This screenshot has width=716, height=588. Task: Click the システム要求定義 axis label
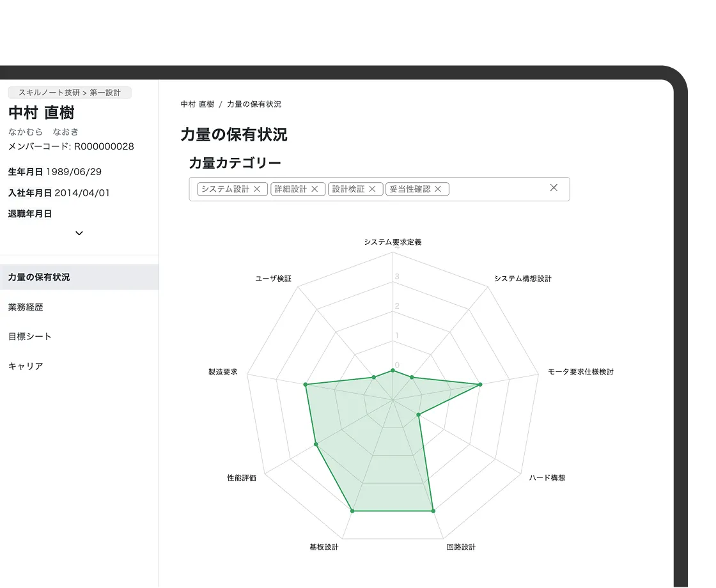[x=393, y=242]
